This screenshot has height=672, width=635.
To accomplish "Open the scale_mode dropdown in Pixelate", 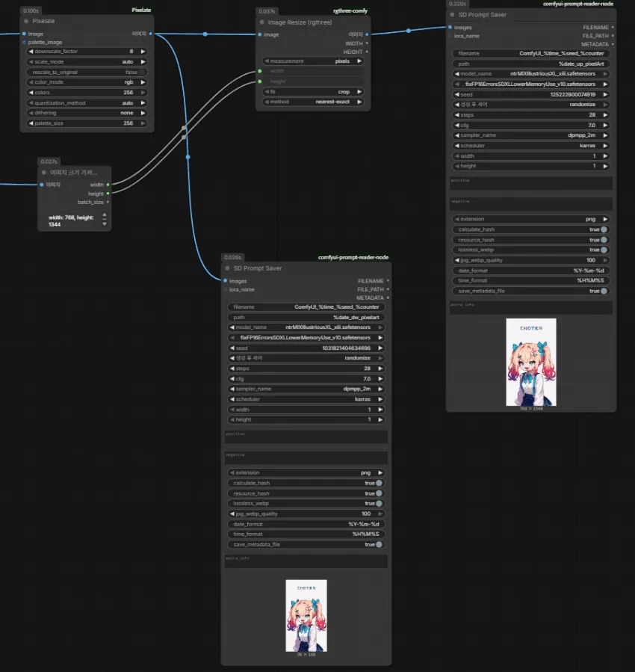I will click(87, 62).
